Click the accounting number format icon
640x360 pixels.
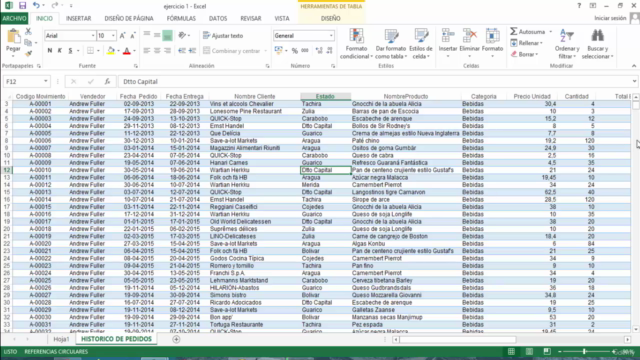279,51
